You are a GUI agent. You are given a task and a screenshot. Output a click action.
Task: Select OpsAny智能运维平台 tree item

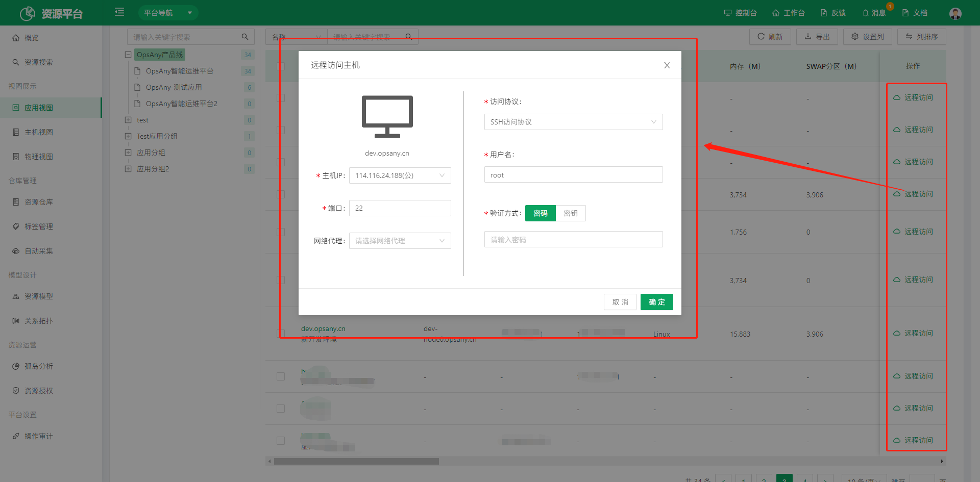click(180, 71)
